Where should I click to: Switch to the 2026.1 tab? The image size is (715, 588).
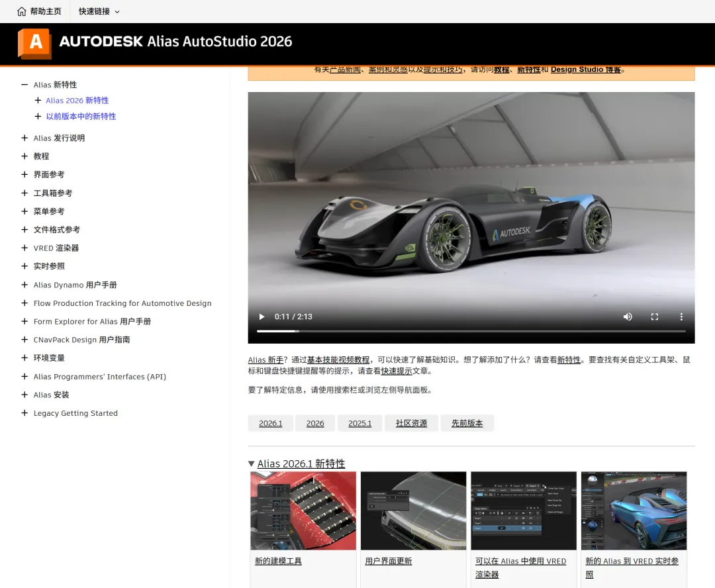pyautogui.click(x=270, y=423)
